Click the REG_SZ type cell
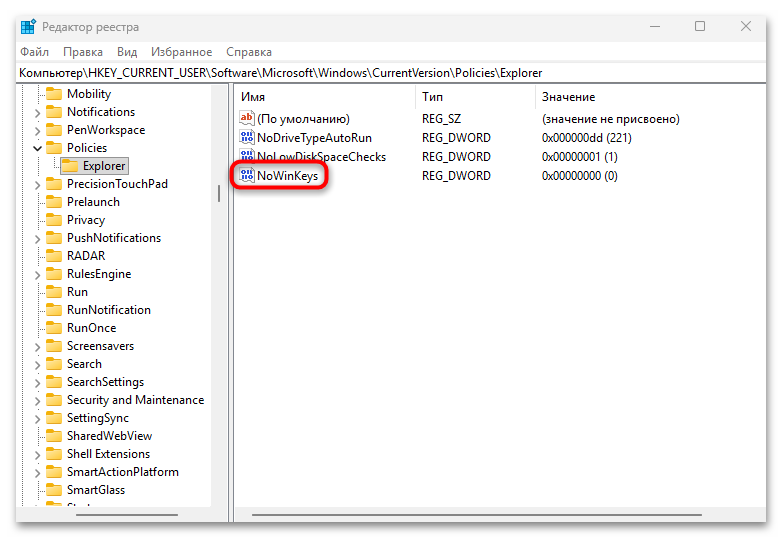This screenshot has width=782, height=538. pyautogui.click(x=441, y=119)
